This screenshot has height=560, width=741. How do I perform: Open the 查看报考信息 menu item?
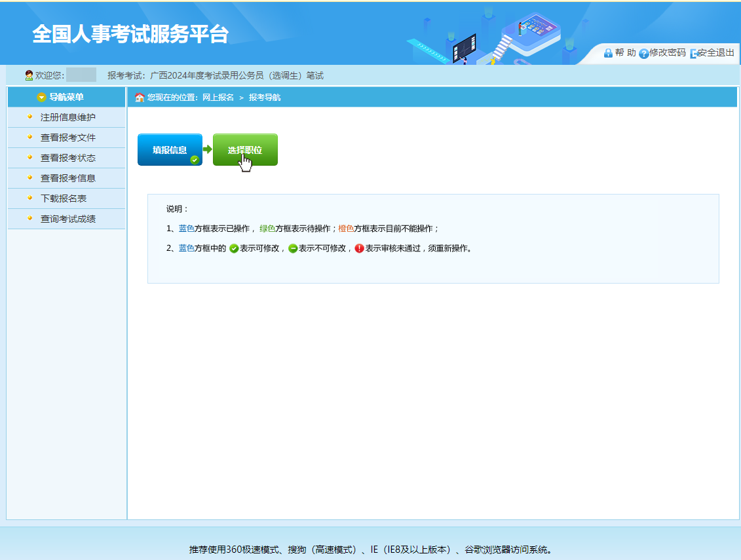tap(68, 178)
